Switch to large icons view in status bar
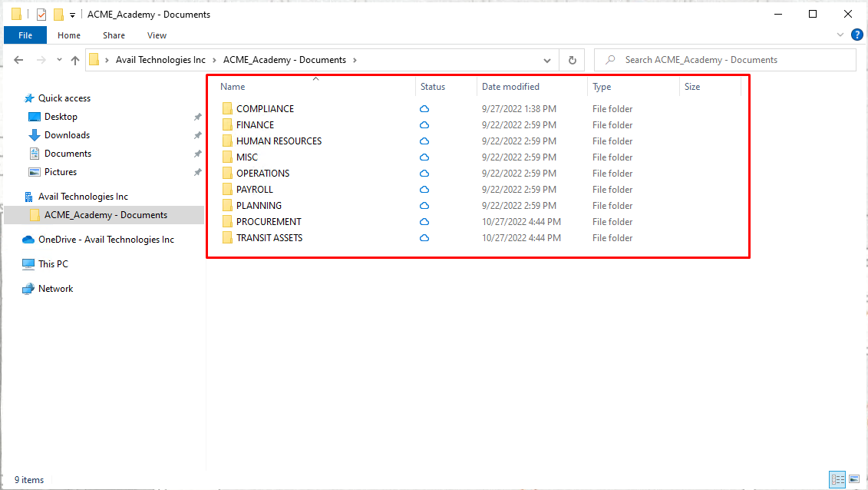 tap(853, 479)
